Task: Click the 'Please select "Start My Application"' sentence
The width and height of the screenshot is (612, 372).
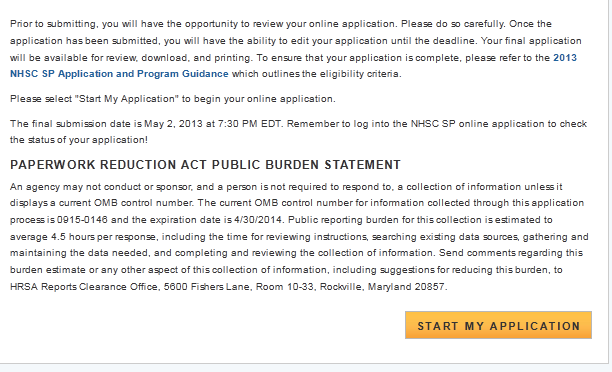Action: tap(173, 99)
